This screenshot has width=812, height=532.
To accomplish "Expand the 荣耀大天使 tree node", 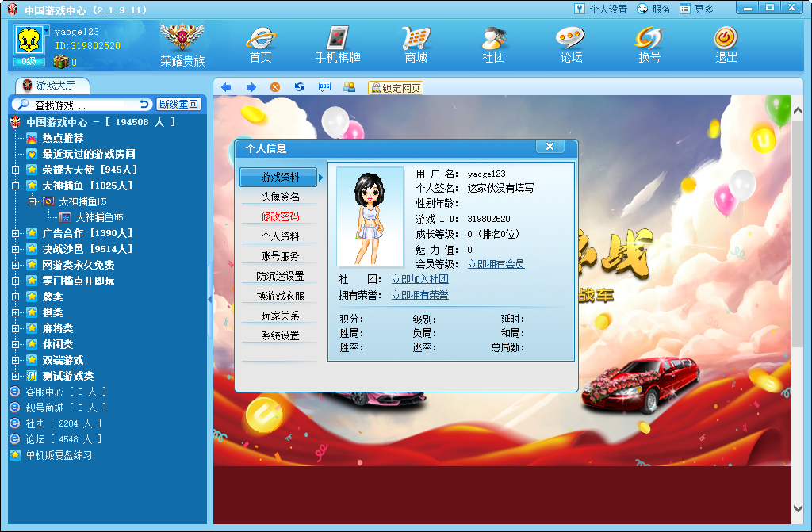I will coord(16,170).
